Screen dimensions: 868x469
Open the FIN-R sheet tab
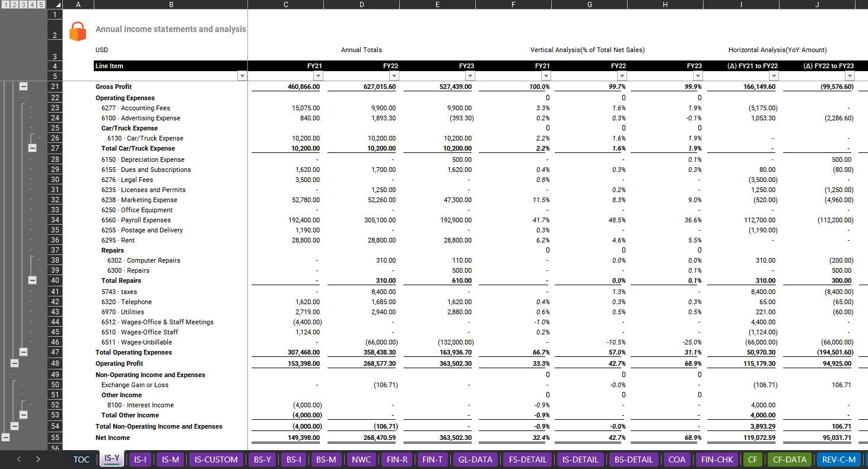pyautogui.click(x=397, y=460)
